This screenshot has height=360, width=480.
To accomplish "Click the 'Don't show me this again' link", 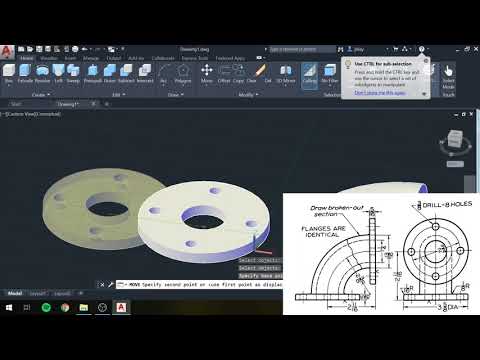I will pyautogui.click(x=380, y=93).
